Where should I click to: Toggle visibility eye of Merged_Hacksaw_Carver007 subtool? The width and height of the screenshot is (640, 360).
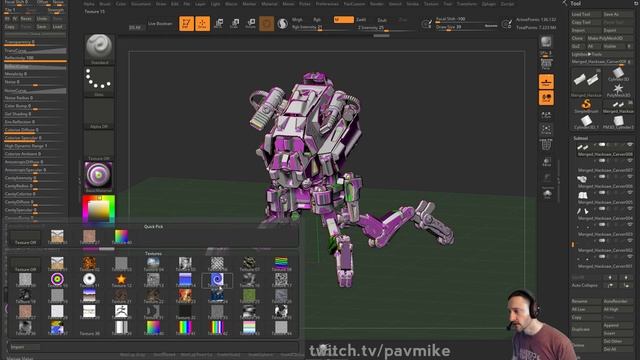pyautogui.click(x=629, y=161)
